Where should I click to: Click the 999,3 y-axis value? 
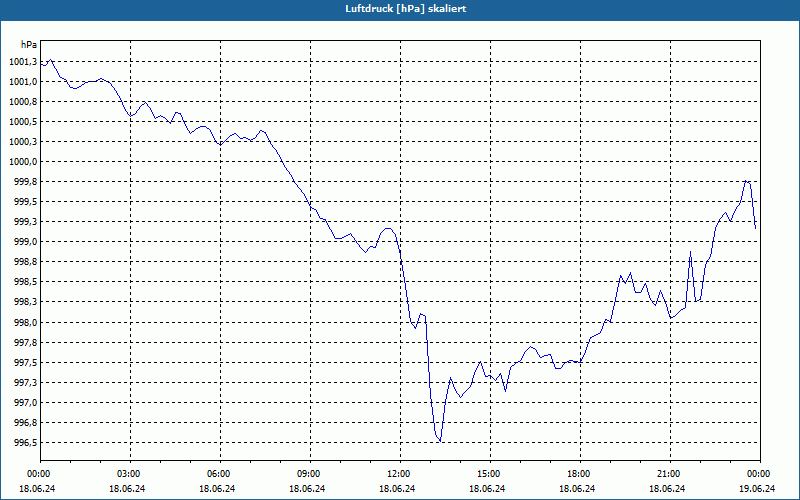tap(25, 222)
